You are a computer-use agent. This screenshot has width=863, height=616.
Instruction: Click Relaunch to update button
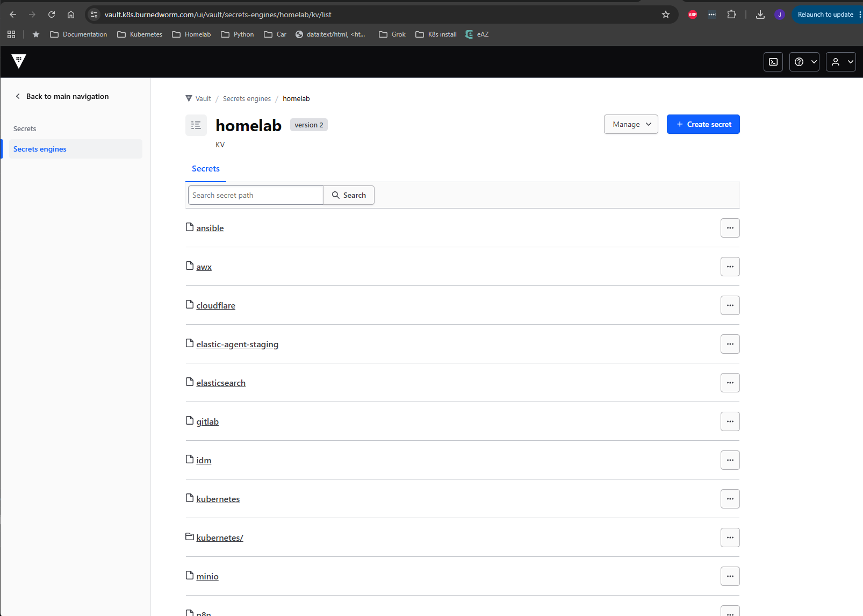click(x=825, y=15)
